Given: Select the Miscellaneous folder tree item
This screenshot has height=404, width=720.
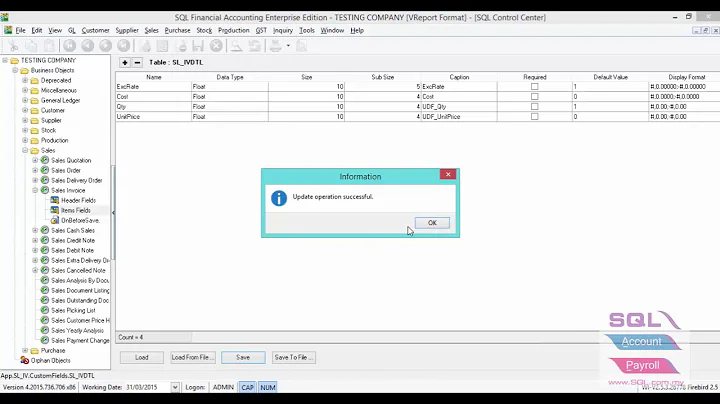Looking at the screenshot, I should point(59,90).
